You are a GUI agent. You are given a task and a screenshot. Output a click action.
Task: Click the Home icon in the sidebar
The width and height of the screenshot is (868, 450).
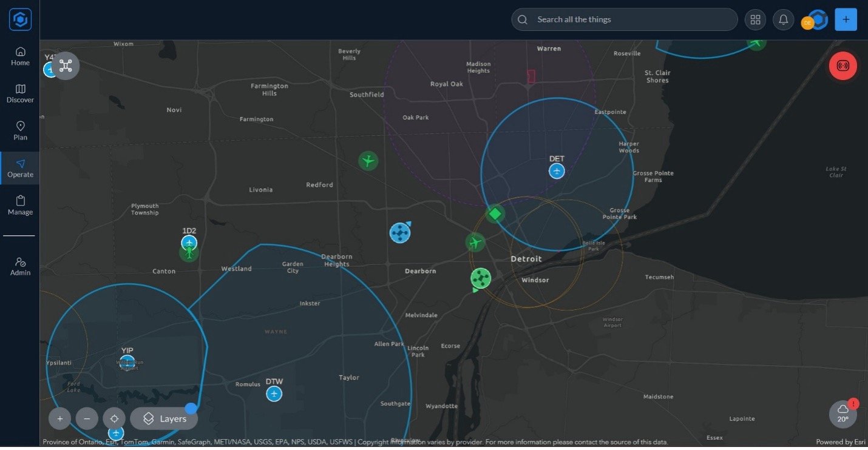pos(20,56)
